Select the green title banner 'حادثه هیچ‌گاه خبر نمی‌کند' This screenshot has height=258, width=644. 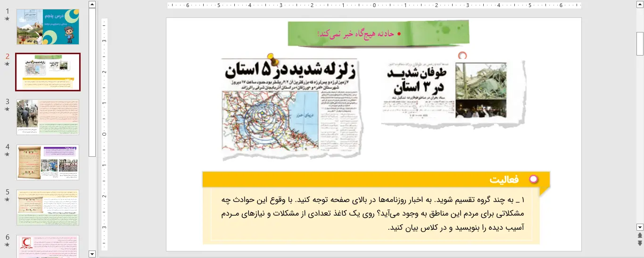click(x=379, y=34)
